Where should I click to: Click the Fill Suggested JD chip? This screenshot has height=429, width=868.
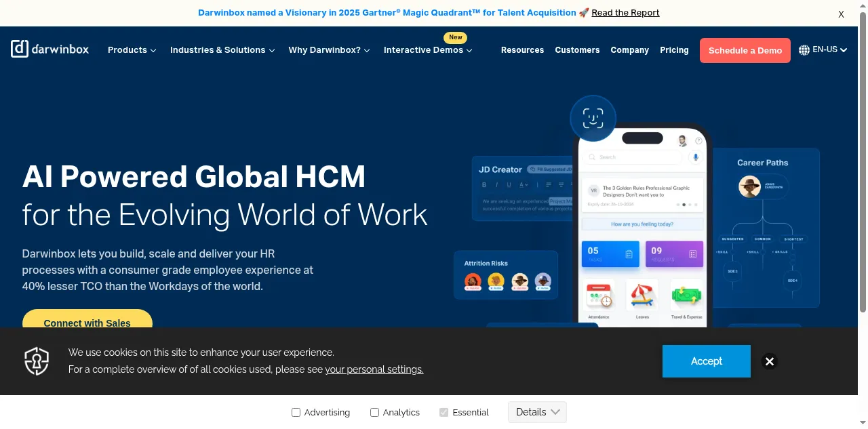(x=550, y=169)
